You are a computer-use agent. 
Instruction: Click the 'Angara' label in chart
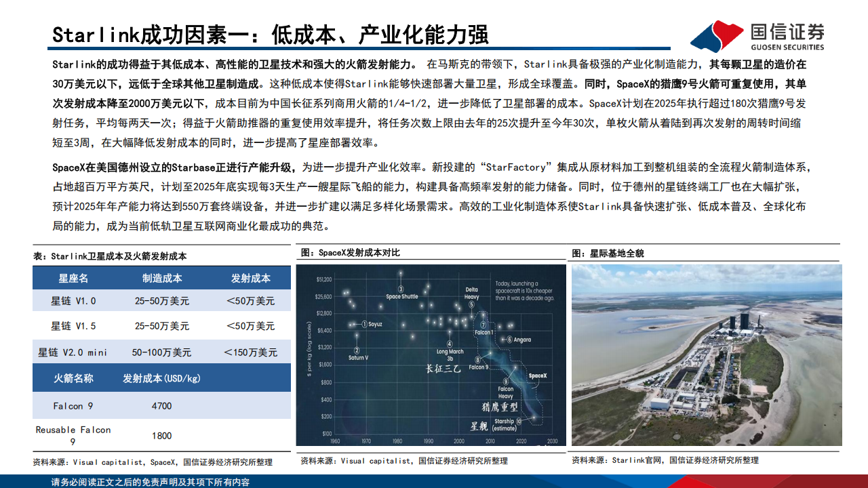click(x=522, y=340)
